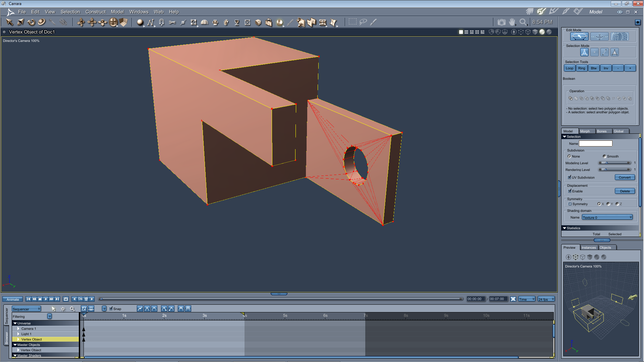
Task: Click the Loop selection button
Action: (x=570, y=68)
